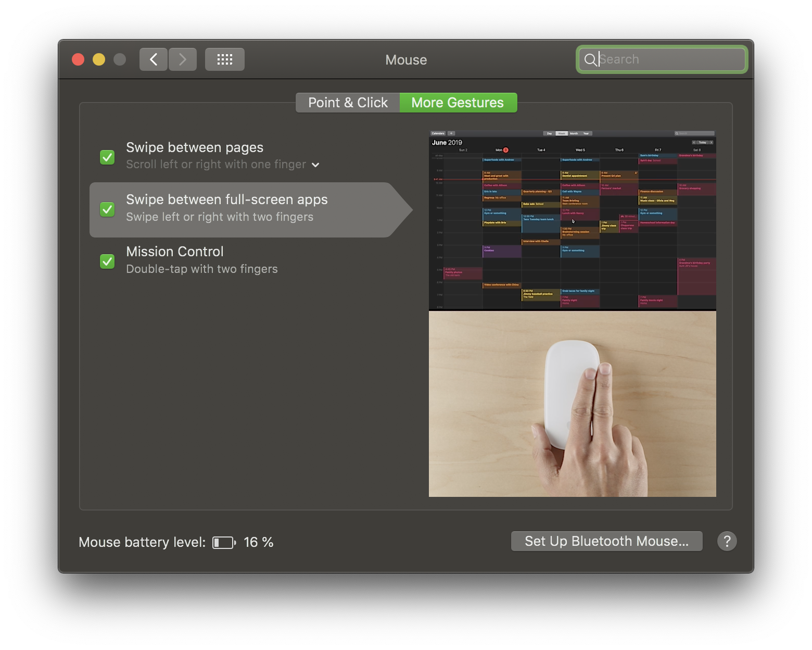Click the back navigation arrow
Screen dimensions: 812x650
[153, 59]
